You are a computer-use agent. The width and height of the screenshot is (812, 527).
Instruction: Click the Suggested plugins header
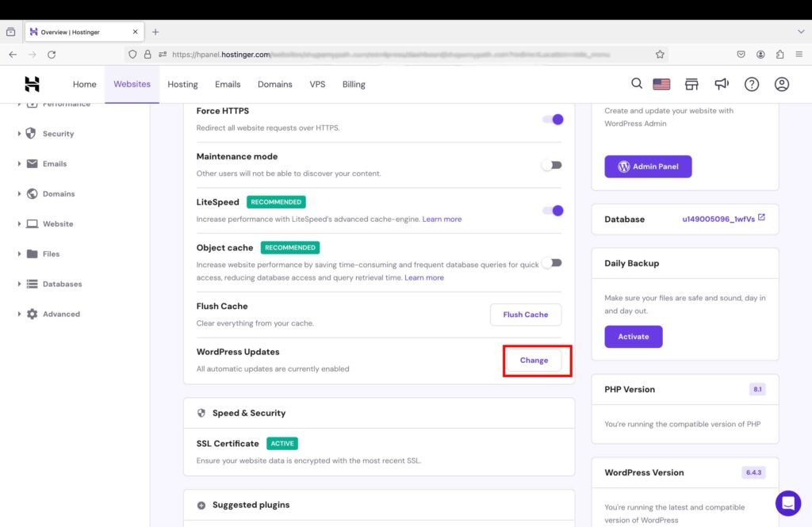(x=251, y=505)
